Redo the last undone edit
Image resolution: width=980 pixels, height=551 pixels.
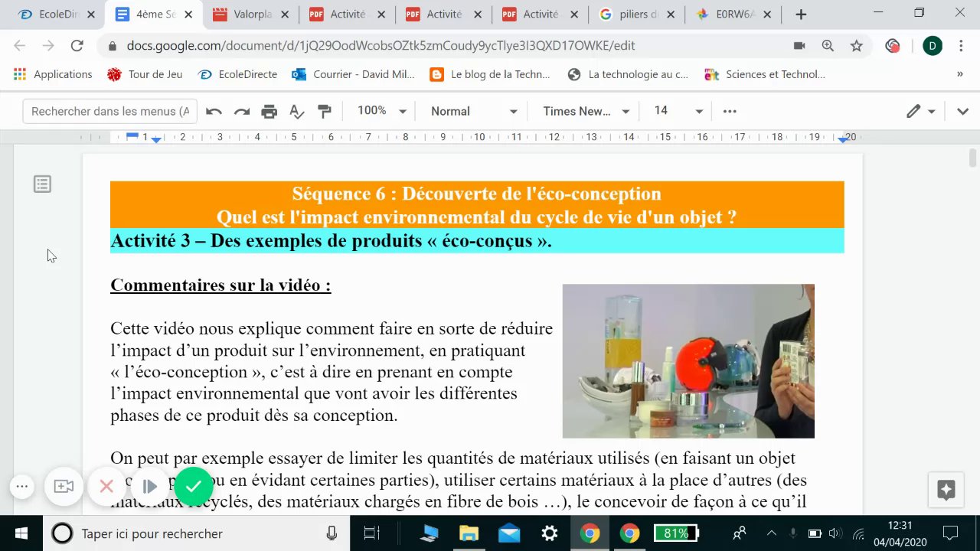(242, 112)
